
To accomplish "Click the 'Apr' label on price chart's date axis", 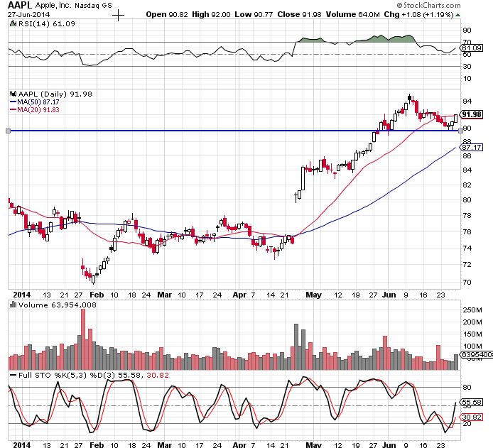I will click(x=239, y=295).
